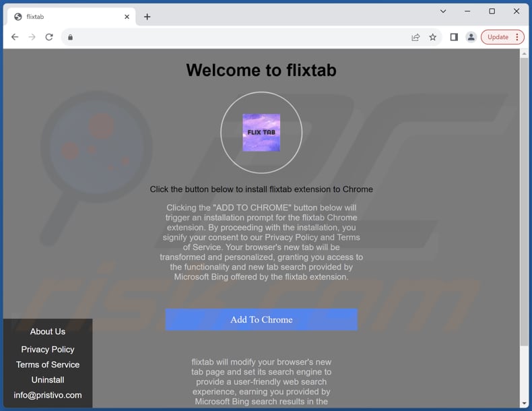Open the Terms of Service link
Image resolution: width=532 pixels, height=411 pixels.
click(x=48, y=365)
